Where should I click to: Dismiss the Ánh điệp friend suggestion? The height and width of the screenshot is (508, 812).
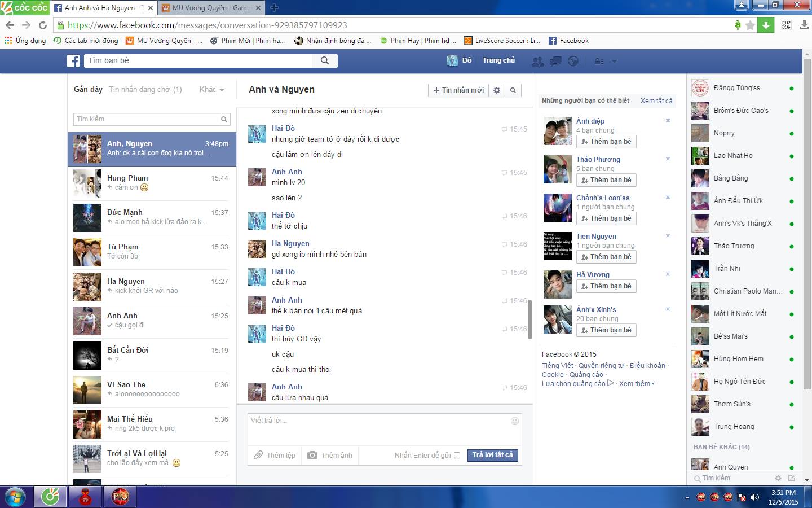[x=668, y=121]
